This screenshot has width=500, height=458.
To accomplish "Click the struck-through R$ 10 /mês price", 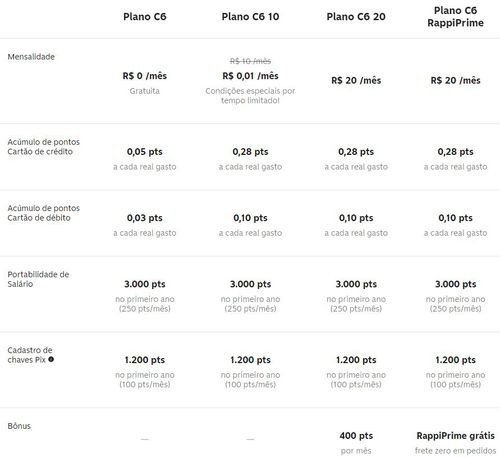I will click(250, 61).
